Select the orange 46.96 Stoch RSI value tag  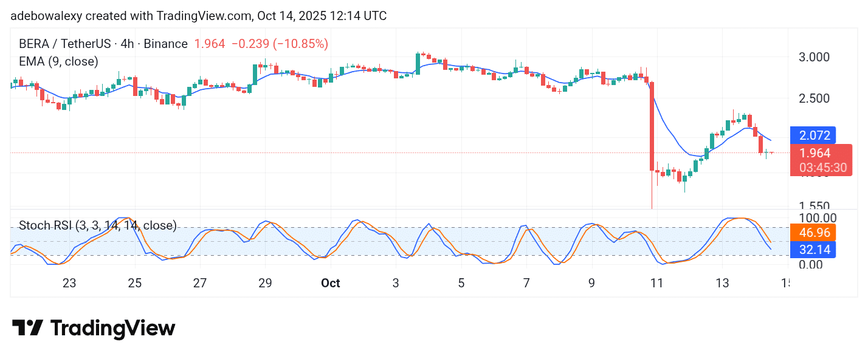(x=813, y=232)
